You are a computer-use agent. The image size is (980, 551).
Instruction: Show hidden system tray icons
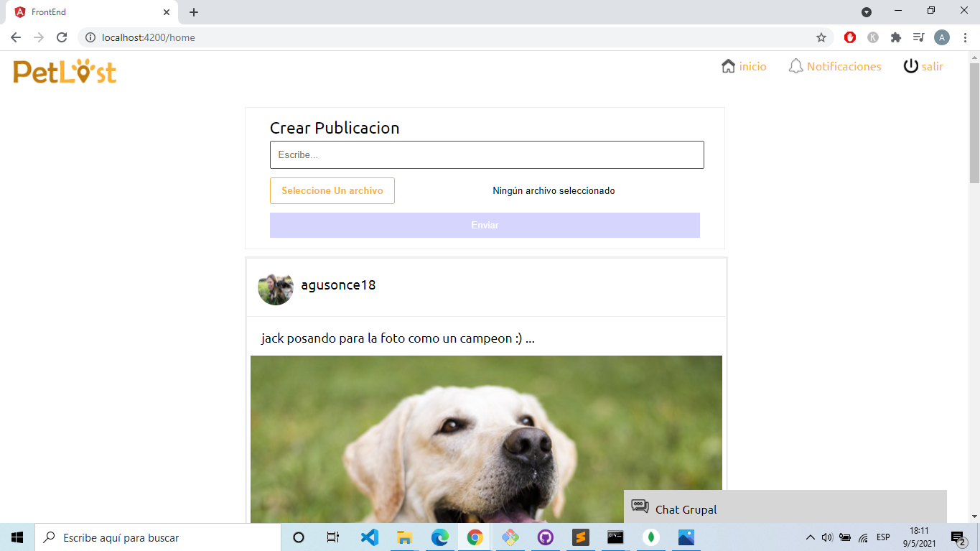pos(811,537)
